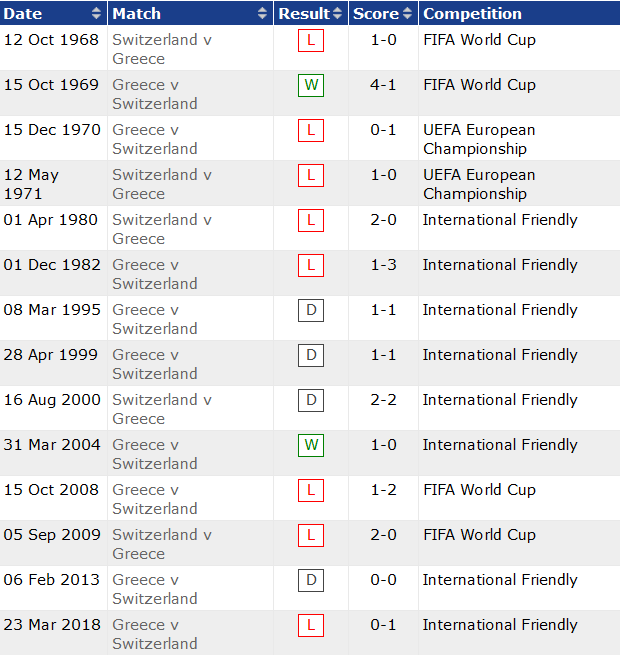Click the 4-1 score of the 1969 match
620x655 pixels.
(x=383, y=85)
